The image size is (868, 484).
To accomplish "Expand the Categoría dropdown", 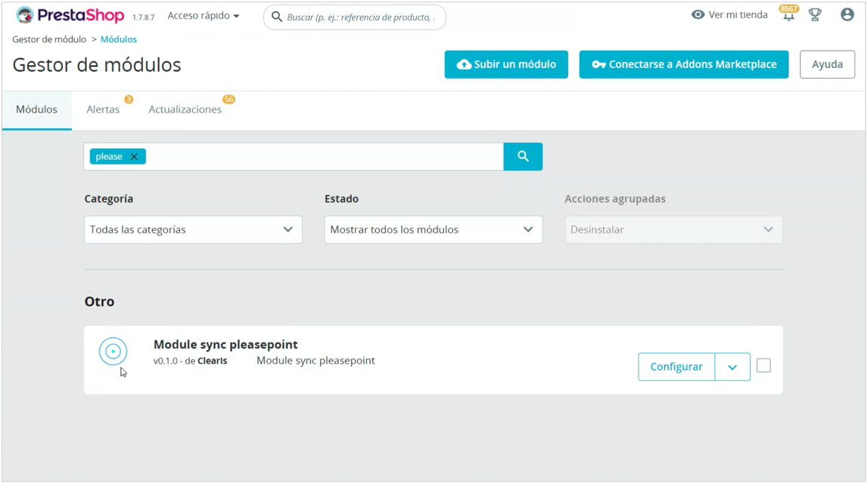I will [x=193, y=230].
